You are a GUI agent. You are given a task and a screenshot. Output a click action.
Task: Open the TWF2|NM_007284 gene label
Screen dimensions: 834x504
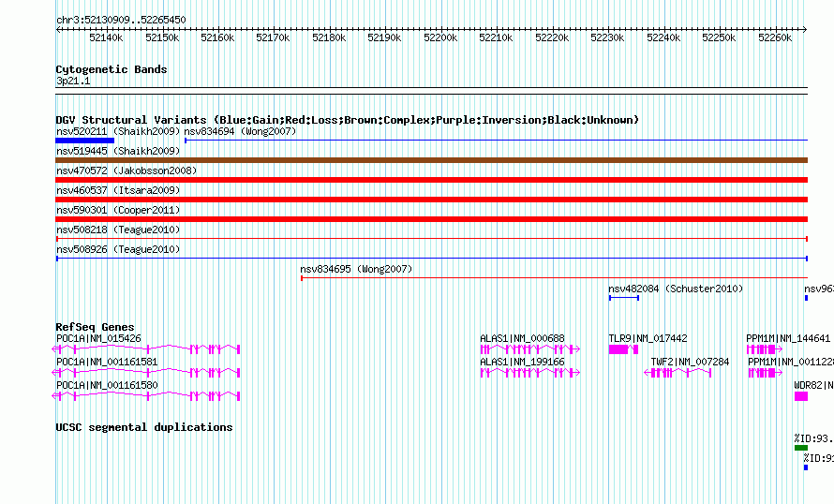pyautogui.click(x=691, y=362)
